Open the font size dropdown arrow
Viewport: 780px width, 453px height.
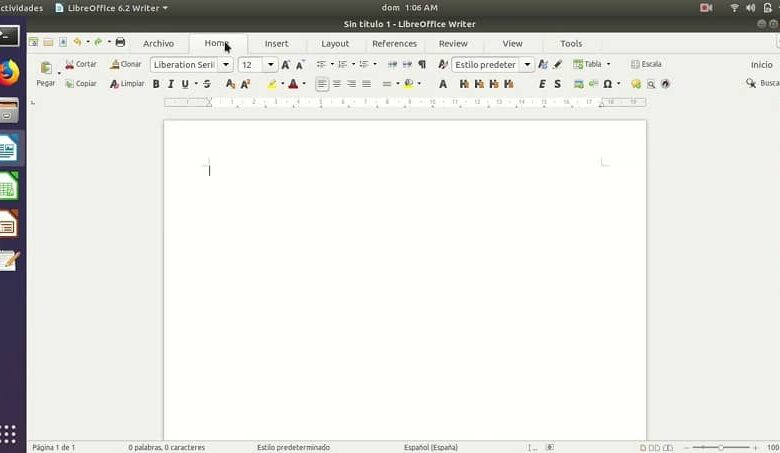(270, 65)
